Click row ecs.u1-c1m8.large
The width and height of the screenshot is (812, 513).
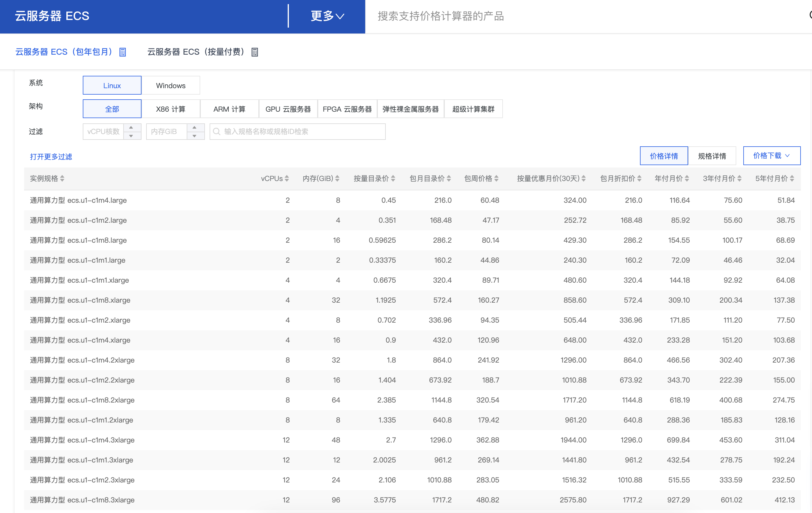click(412, 240)
